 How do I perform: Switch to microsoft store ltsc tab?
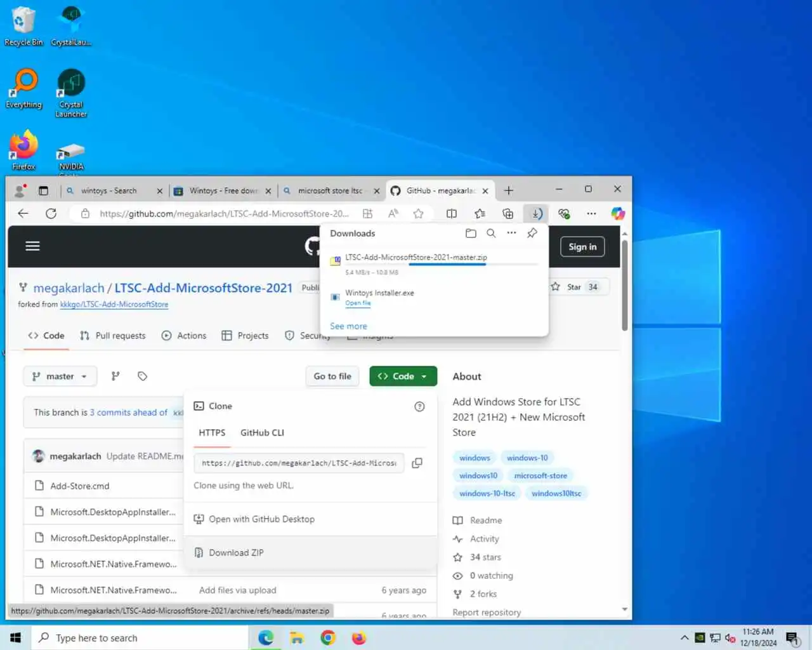(x=331, y=190)
